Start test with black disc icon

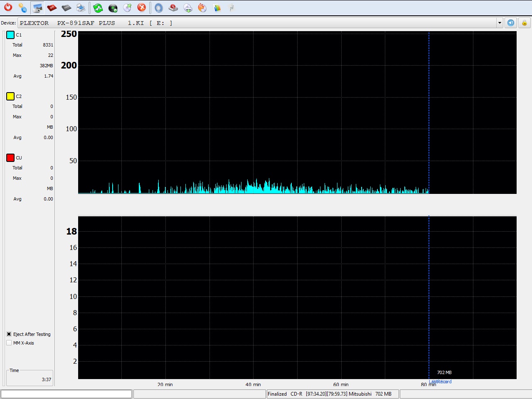[x=113, y=7]
